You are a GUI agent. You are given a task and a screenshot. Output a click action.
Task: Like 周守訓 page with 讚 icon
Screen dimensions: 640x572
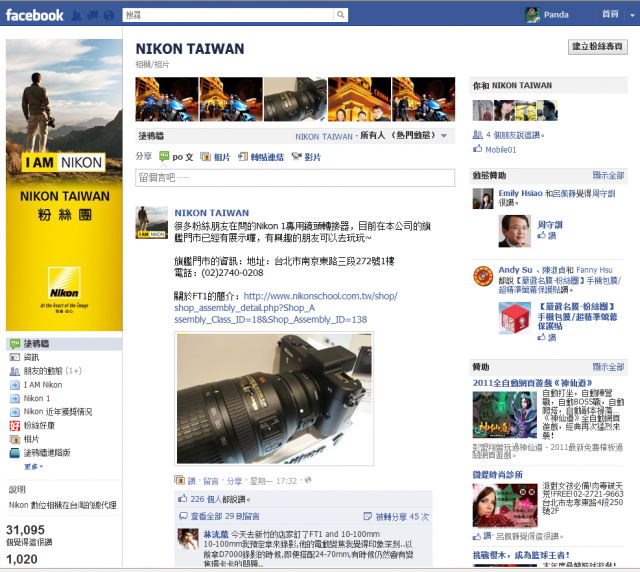coord(547,236)
